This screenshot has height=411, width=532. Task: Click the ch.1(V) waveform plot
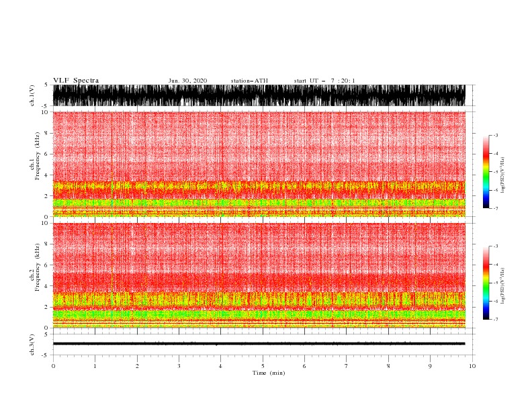pos(259,95)
